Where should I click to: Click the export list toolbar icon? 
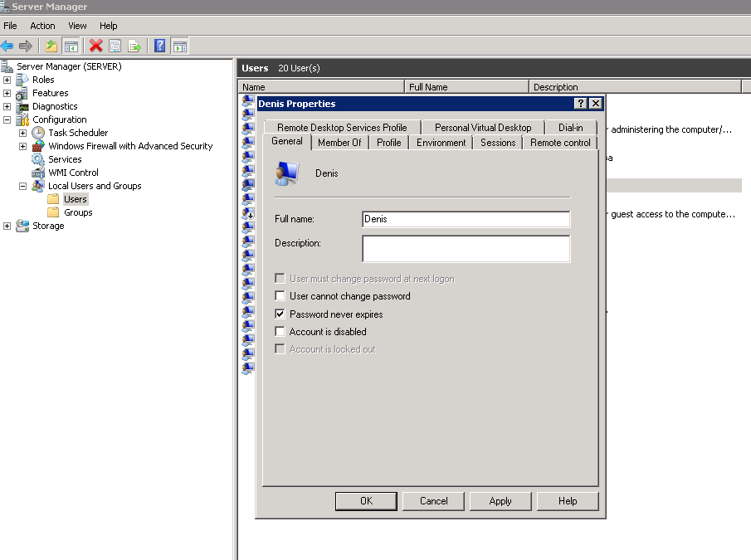coord(134,46)
